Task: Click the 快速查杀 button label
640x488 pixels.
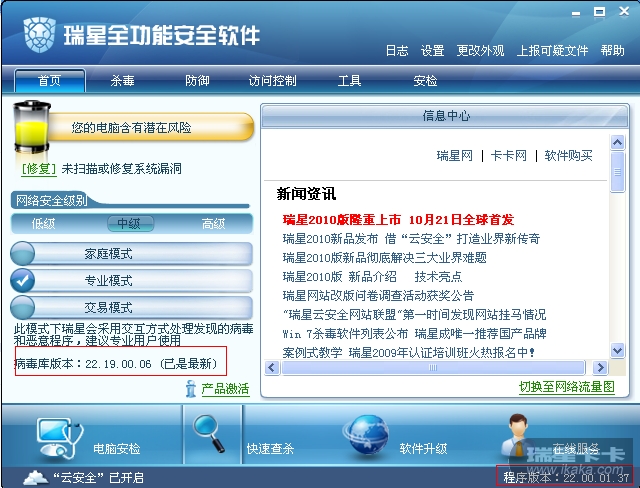Action: (270, 449)
